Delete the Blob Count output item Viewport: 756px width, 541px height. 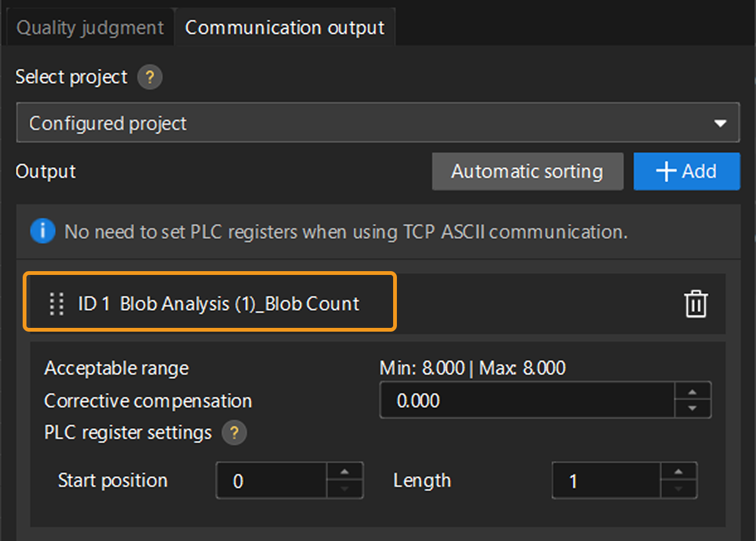point(696,305)
